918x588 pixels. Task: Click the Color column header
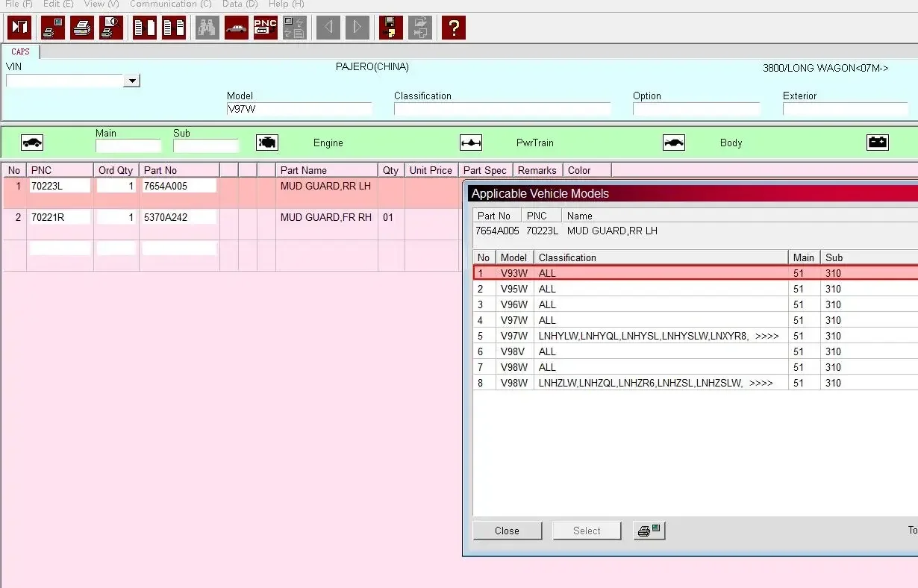point(587,170)
